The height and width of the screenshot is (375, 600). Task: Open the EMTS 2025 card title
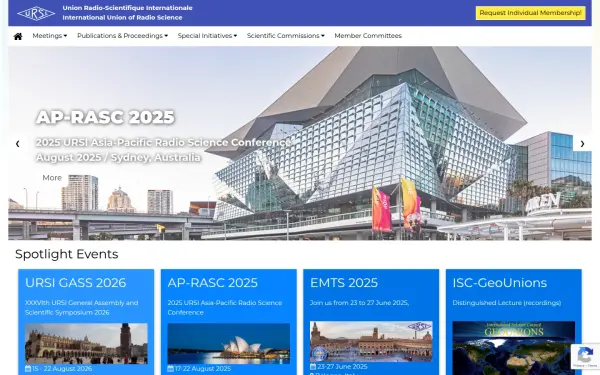pyautogui.click(x=344, y=283)
